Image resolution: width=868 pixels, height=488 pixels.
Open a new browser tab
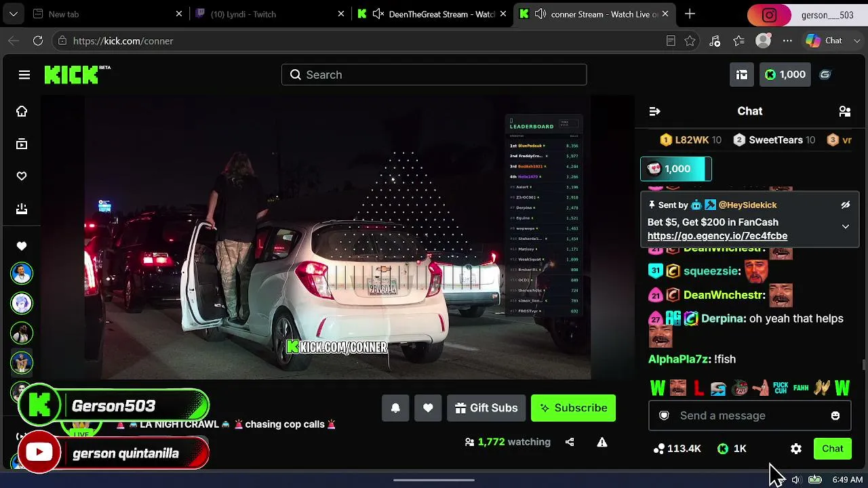point(690,14)
